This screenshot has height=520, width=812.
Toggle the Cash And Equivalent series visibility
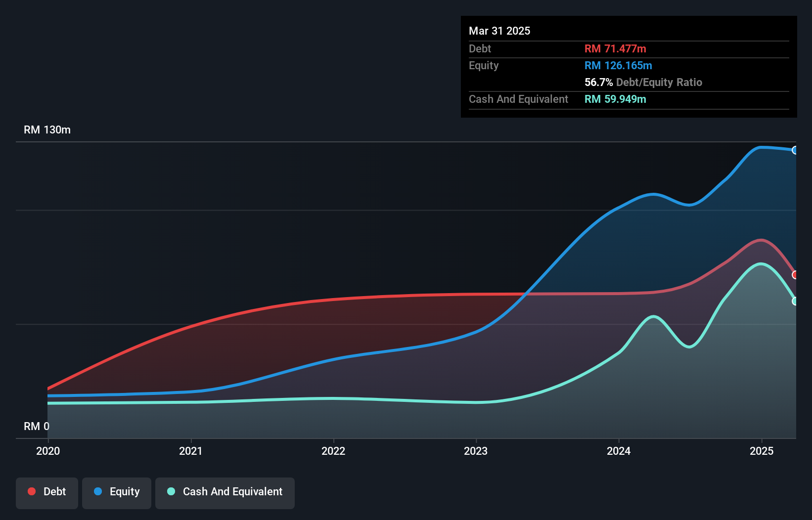tap(225, 491)
